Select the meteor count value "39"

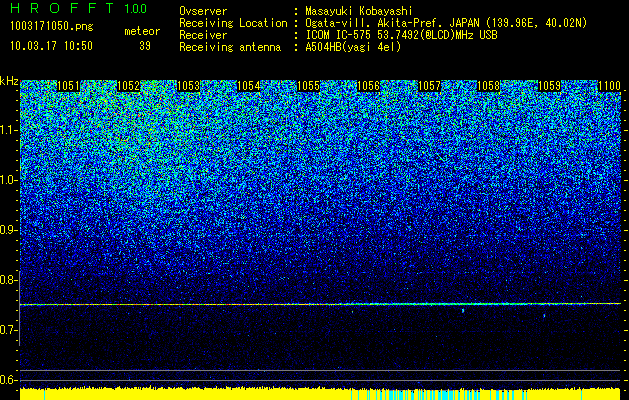pyautogui.click(x=145, y=46)
